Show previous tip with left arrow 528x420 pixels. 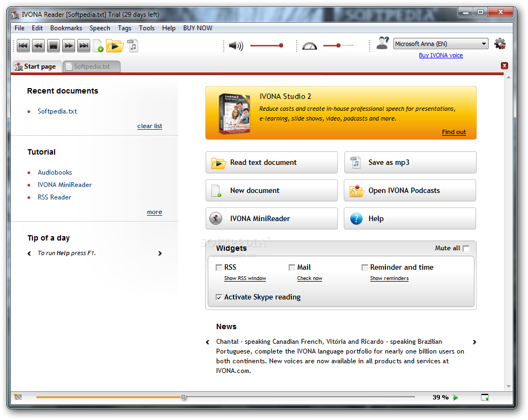pos(29,254)
